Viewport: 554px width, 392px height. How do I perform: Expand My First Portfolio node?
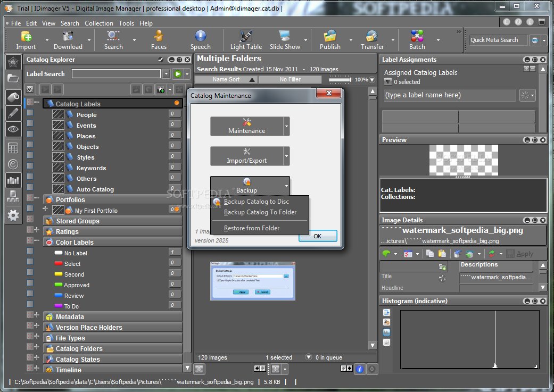(45, 208)
